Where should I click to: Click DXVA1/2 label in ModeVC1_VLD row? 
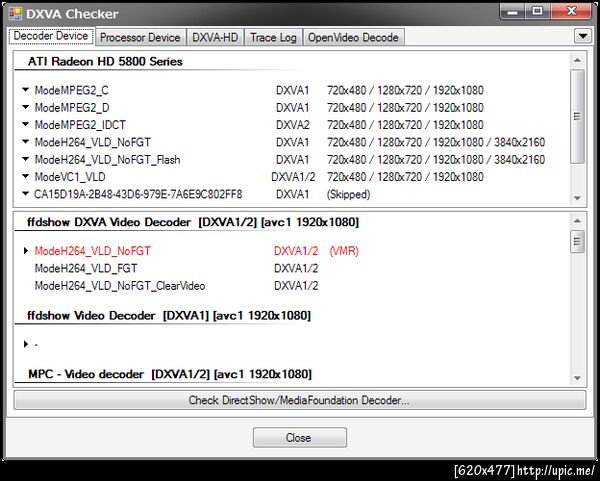(x=293, y=177)
